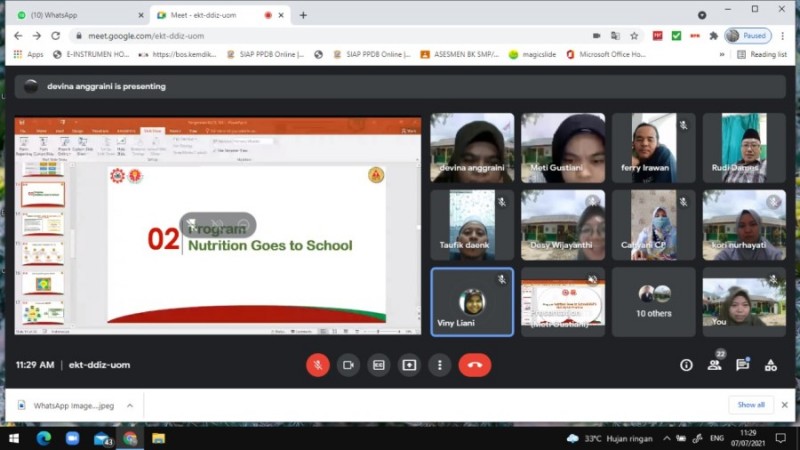Open the meeting details info icon
The image size is (800, 450).
click(686, 365)
